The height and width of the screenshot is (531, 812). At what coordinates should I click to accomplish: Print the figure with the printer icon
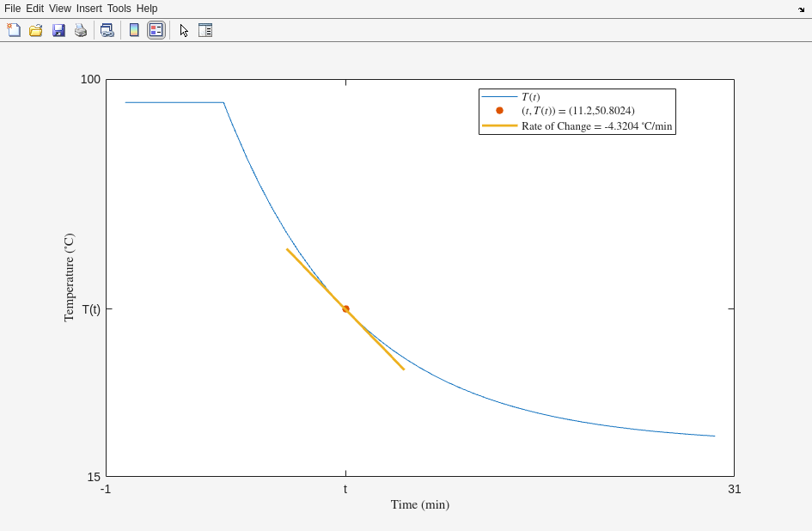click(81, 30)
